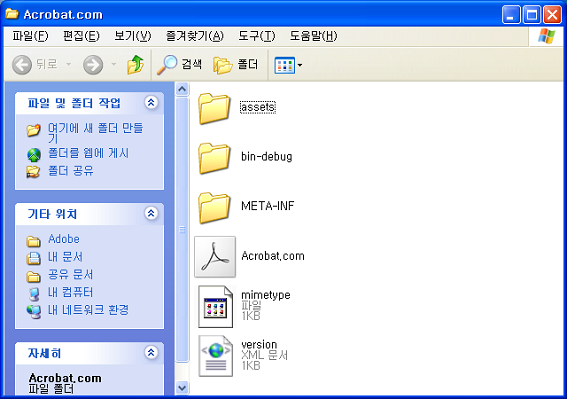Collapse the 파일 및 폴더 작업 panel
The width and height of the screenshot is (567, 399).
coord(151,103)
